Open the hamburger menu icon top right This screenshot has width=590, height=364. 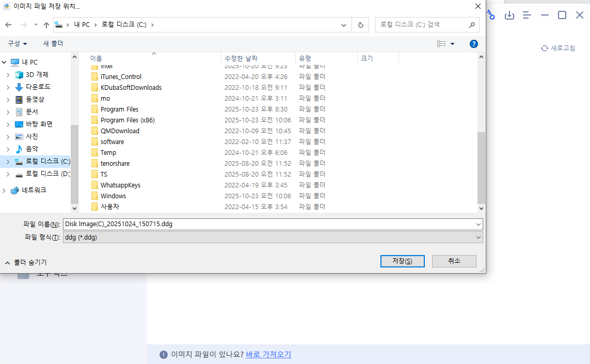tap(527, 15)
